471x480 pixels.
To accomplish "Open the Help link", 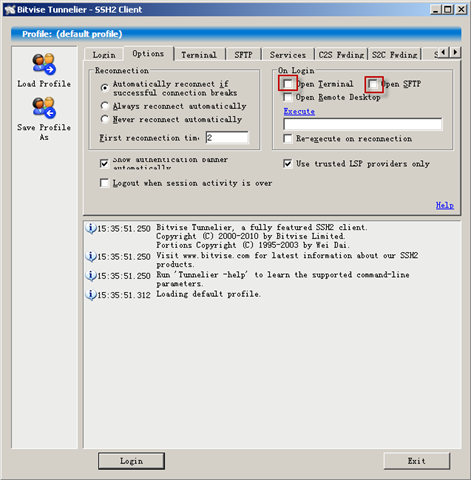I will click(445, 205).
